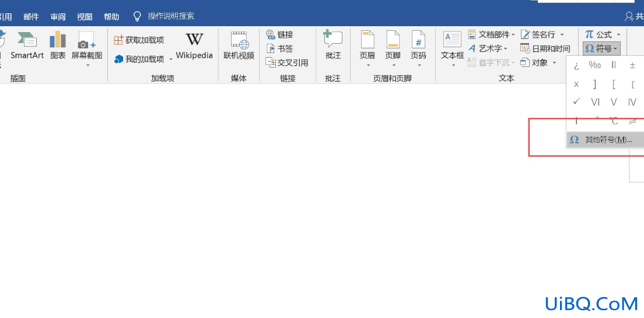This screenshot has width=644, height=318.
Task: Expand the 签名行 dropdown arrow
Action: 562,35
